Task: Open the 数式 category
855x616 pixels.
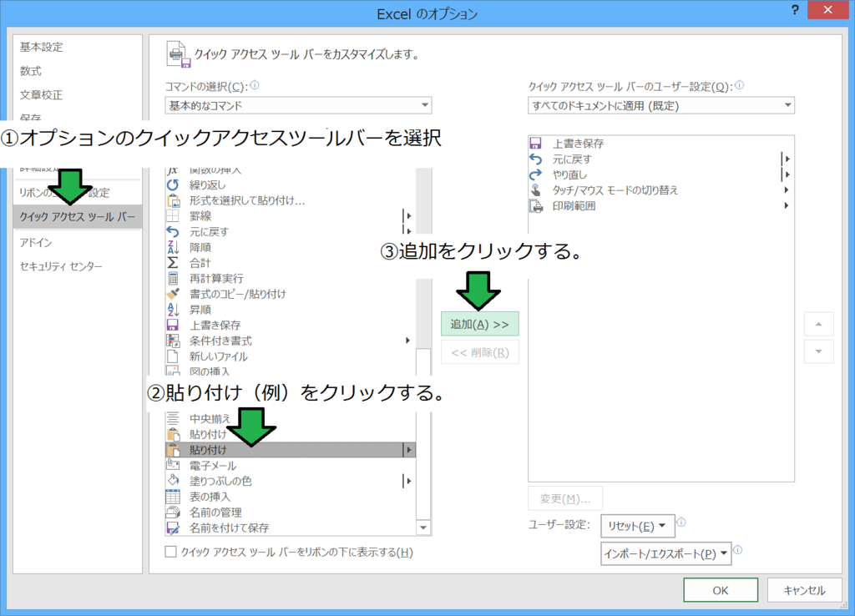Action: 31,71
